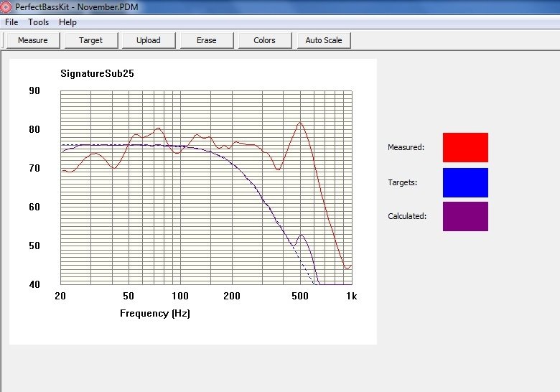Image resolution: width=560 pixels, height=392 pixels.
Task: Click the window title PerfectBassKit - November.PDM
Action: (76, 6)
